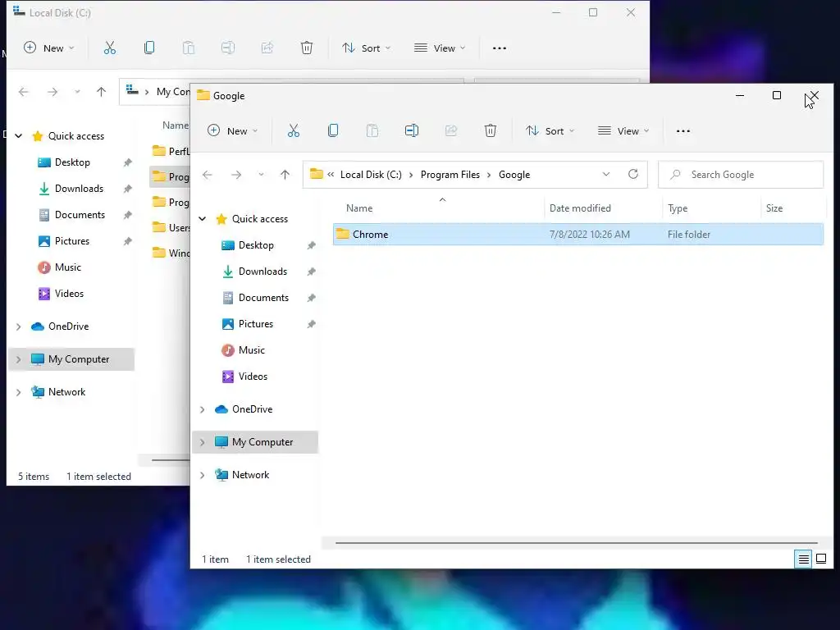Click horizontal scrollbar in Google window
The height and width of the screenshot is (630, 840).
[576, 543]
